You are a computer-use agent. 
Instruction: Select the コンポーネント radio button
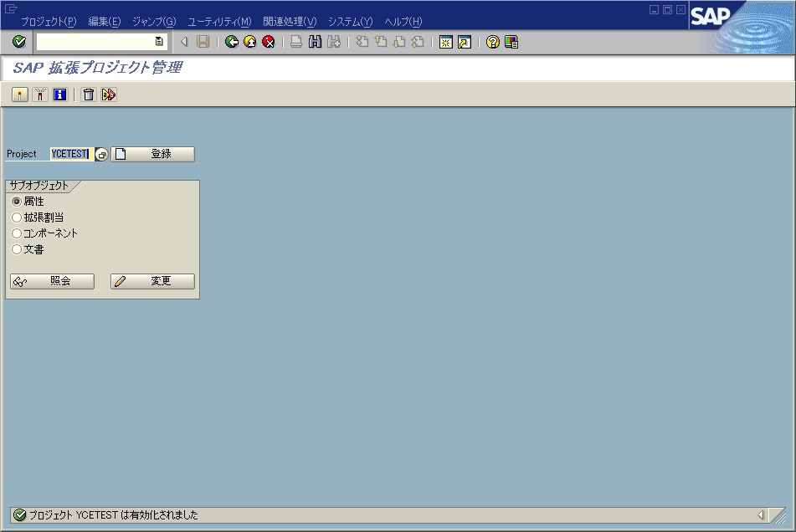(x=16, y=233)
